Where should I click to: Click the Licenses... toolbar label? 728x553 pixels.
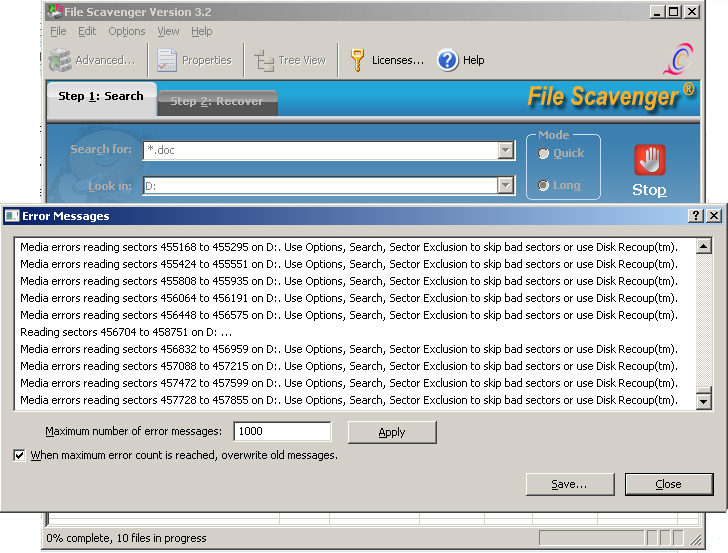click(398, 60)
